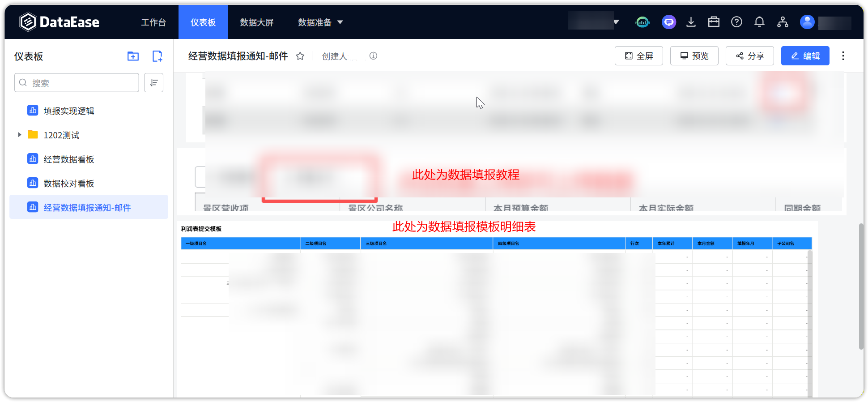This screenshot has width=868, height=402.
Task: Click the toolbox icon in top bar
Action: point(714,22)
